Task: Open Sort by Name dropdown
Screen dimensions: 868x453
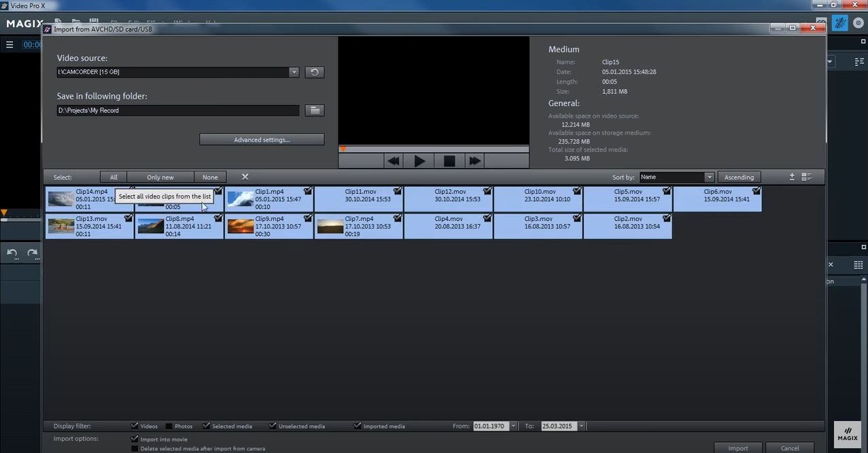Action: pos(709,177)
